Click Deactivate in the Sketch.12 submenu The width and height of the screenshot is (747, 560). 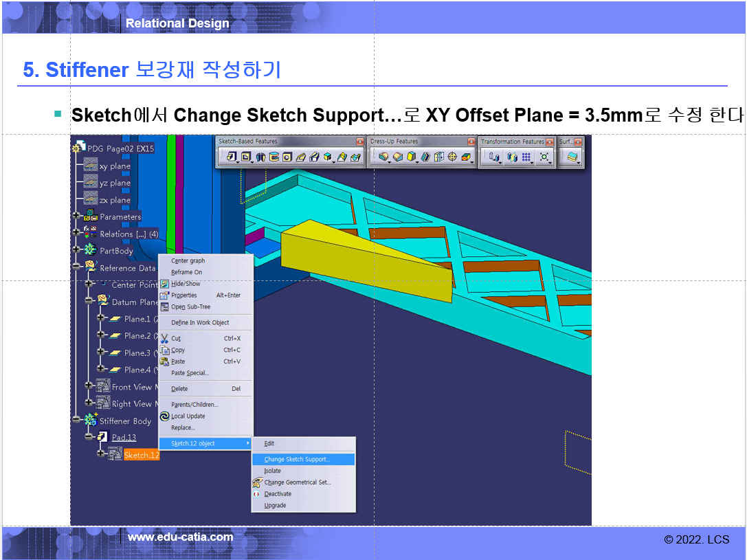coord(278,494)
